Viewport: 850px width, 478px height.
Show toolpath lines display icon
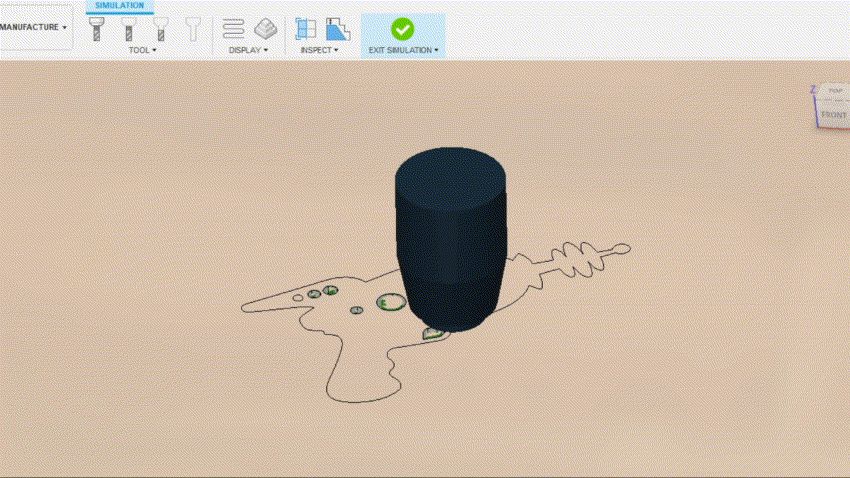coord(233,29)
